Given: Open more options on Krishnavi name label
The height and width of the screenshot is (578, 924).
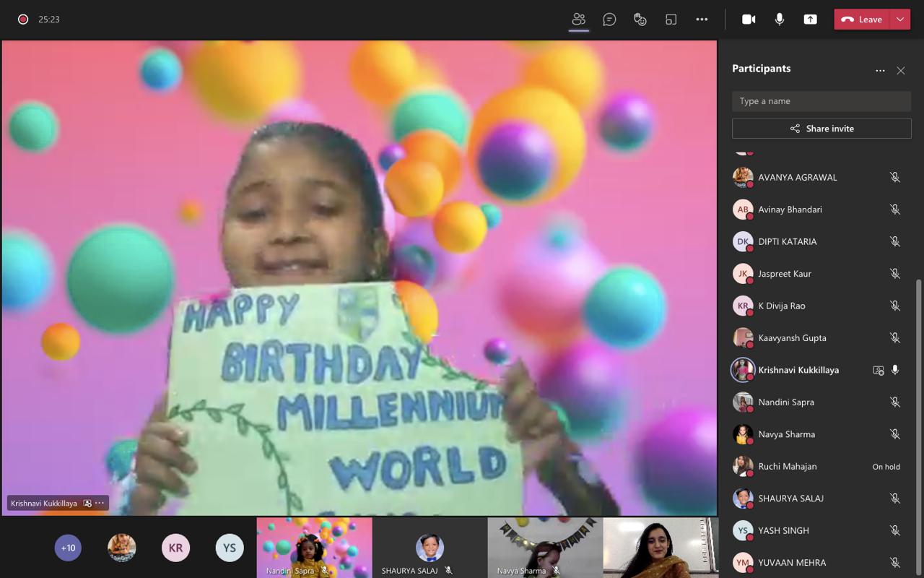Looking at the screenshot, I should [100, 503].
